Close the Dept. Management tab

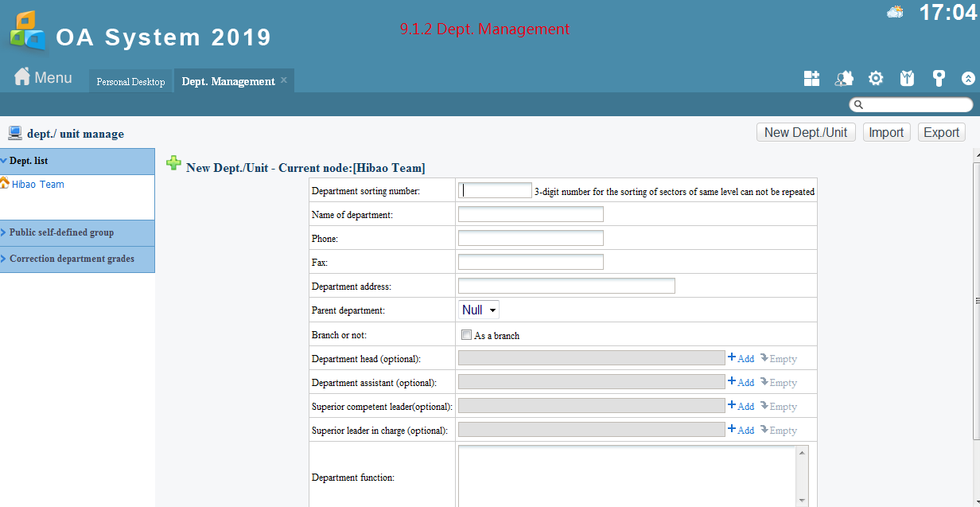284,80
